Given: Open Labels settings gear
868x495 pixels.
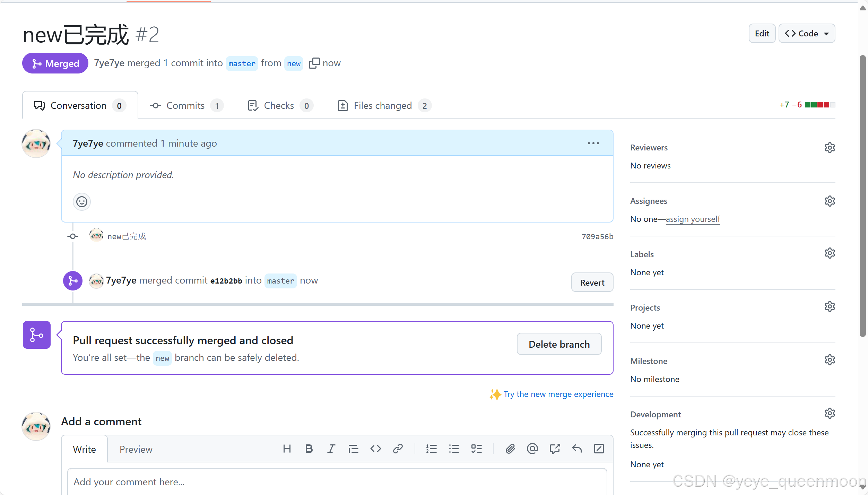Looking at the screenshot, I should tap(830, 253).
